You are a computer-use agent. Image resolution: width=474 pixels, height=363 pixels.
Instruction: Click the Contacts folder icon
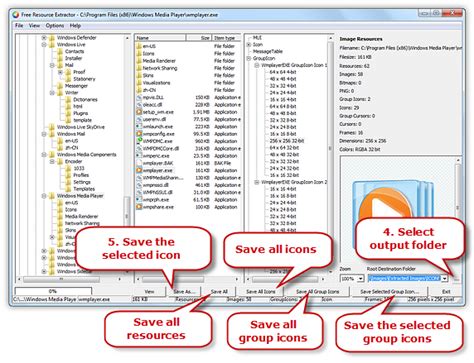(60, 51)
